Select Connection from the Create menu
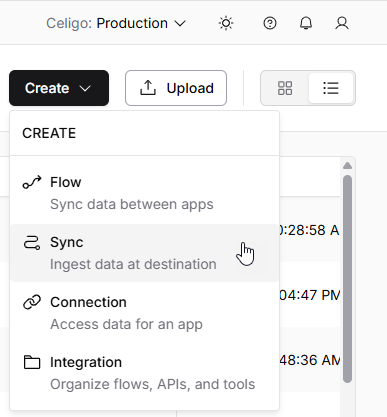The width and height of the screenshot is (387, 417). [144, 313]
